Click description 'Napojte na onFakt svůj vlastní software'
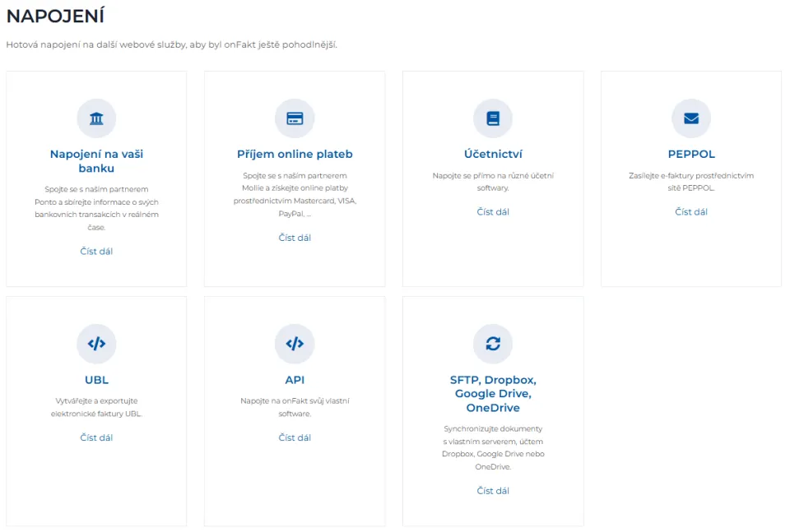Viewport: 790px width, 532px height. tap(295, 407)
